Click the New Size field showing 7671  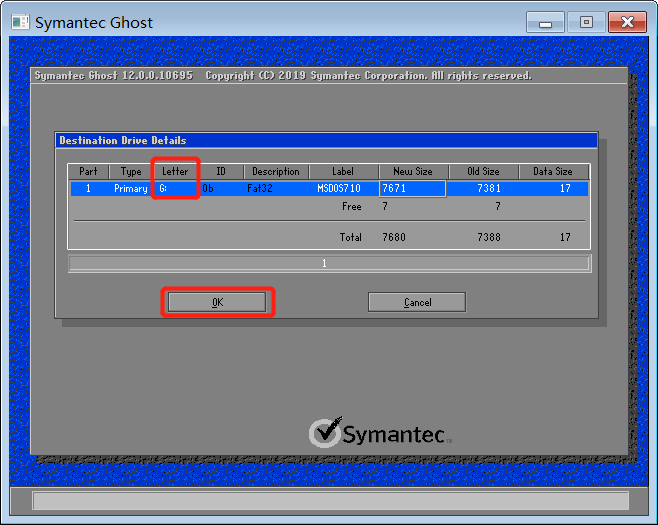pos(413,188)
